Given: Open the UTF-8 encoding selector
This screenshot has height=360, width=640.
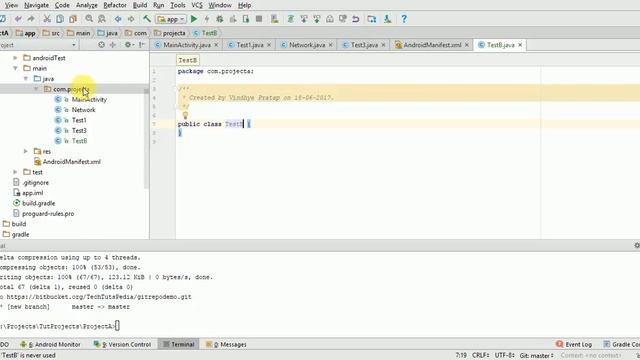Looking at the screenshot, I should [504, 355].
